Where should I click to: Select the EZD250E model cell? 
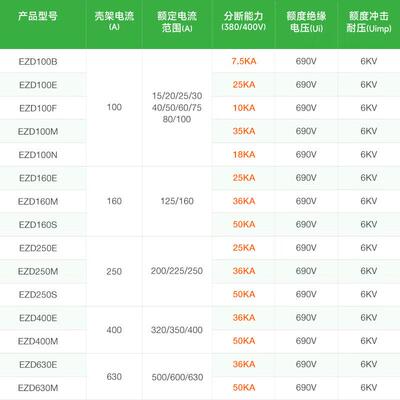(38, 248)
